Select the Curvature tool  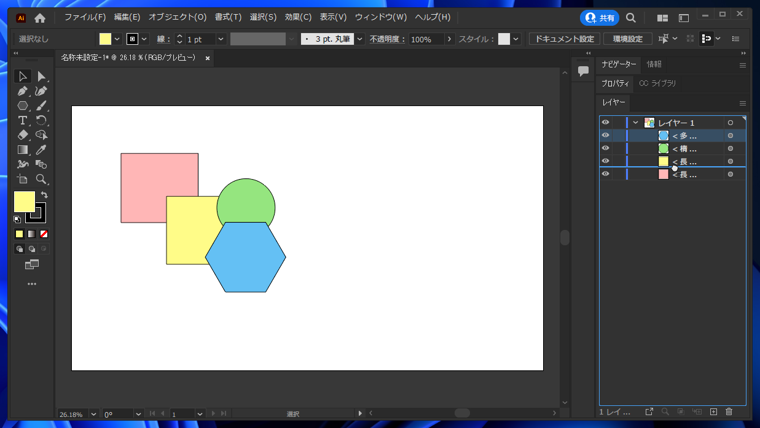point(41,91)
